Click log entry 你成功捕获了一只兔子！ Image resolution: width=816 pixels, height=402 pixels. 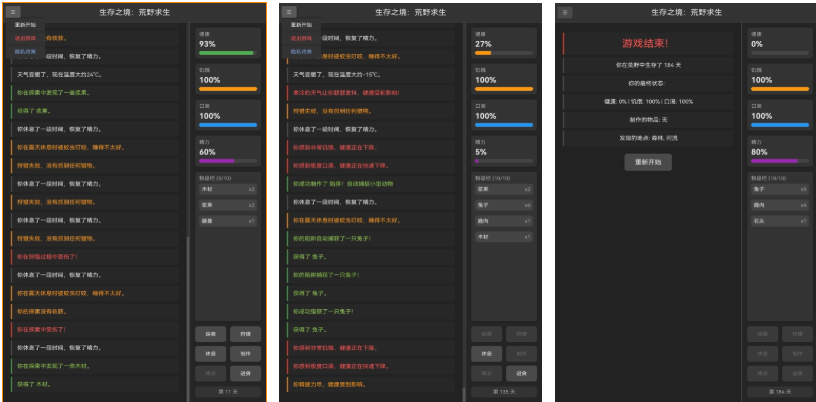[371, 311]
